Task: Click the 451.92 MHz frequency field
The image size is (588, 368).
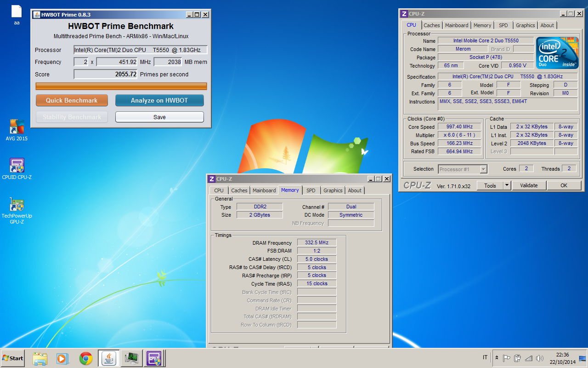Action: (117, 62)
